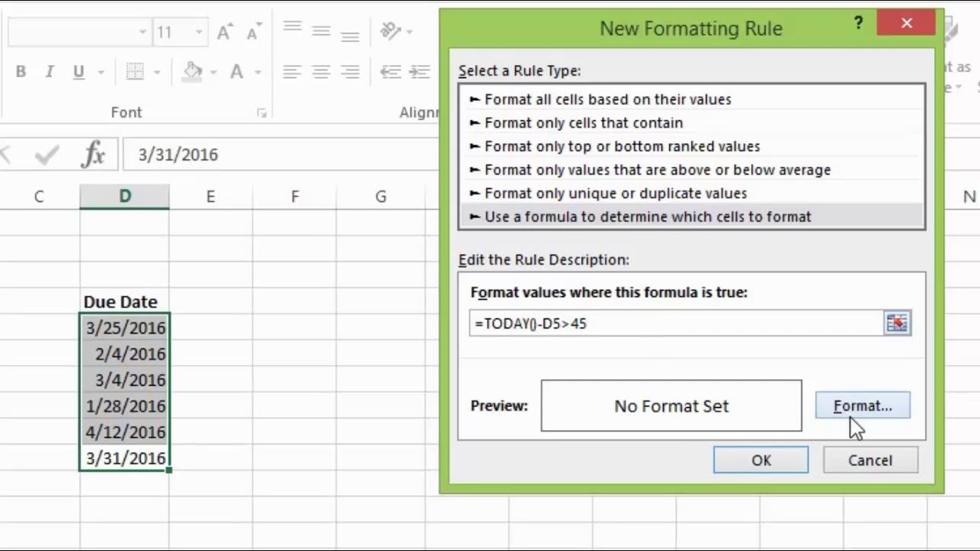Screen dimensions: 980x551
Task: Click the Center align icon
Action: (321, 72)
